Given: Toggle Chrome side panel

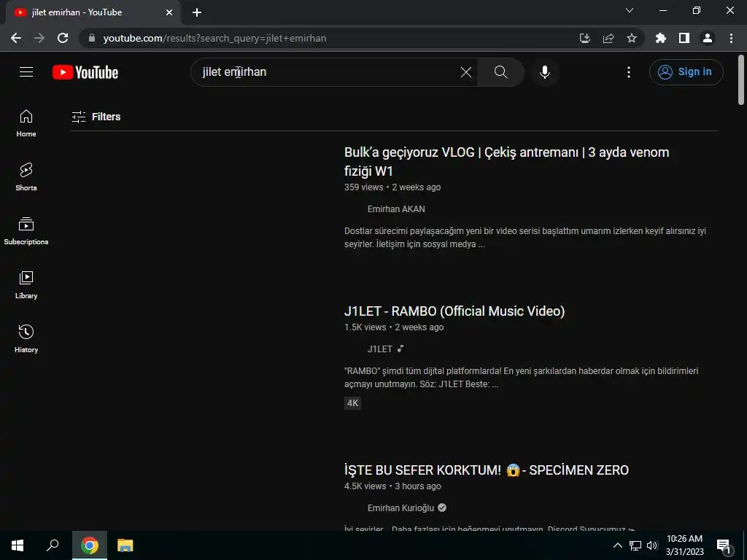Looking at the screenshot, I should pos(684,38).
